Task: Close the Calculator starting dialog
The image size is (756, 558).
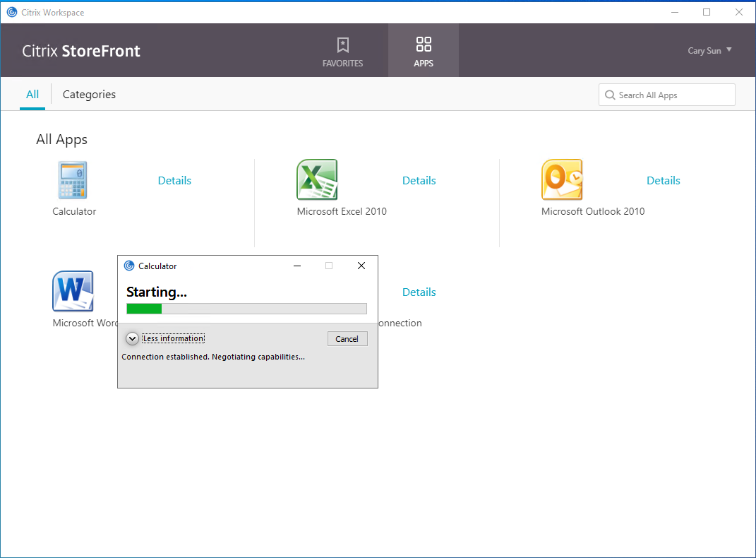Action: click(361, 266)
